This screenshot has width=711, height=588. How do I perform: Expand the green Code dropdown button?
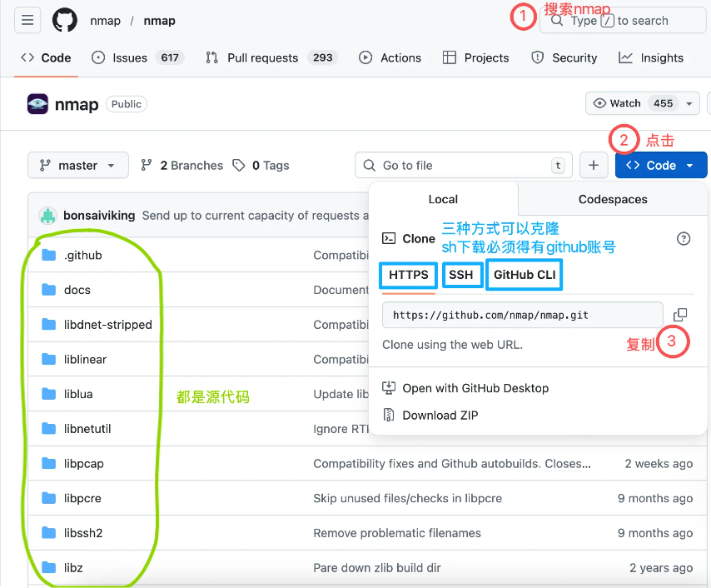click(x=660, y=165)
